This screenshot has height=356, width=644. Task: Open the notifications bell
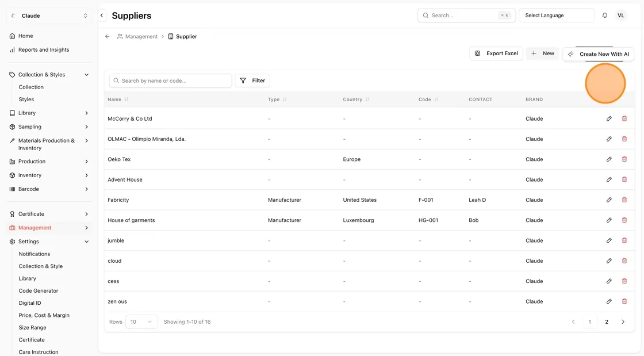tap(605, 16)
